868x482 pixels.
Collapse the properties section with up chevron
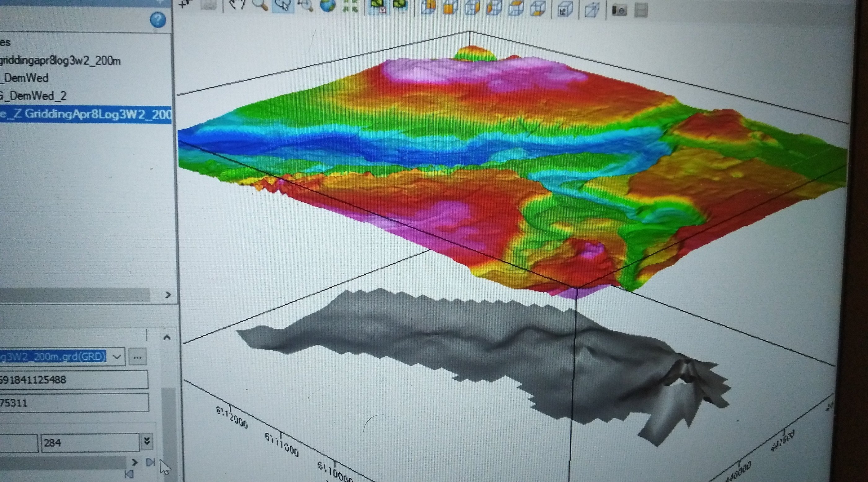tap(167, 338)
